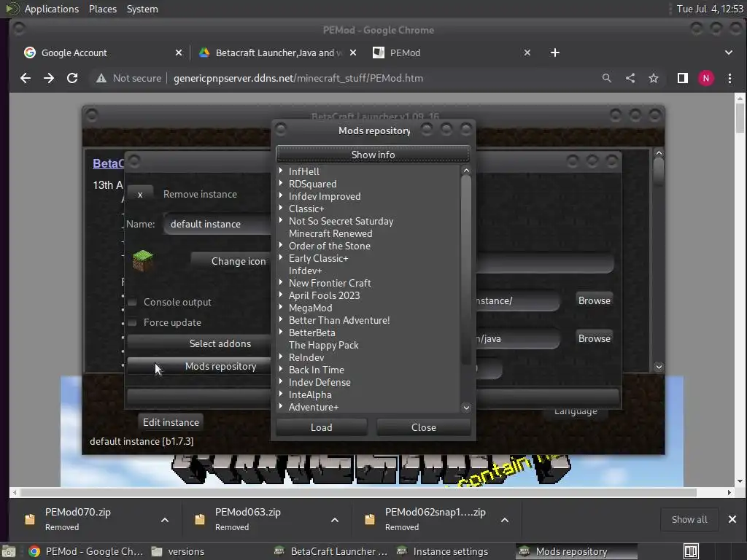Expand the Order of the Stone entry

(x=281, y=245)
